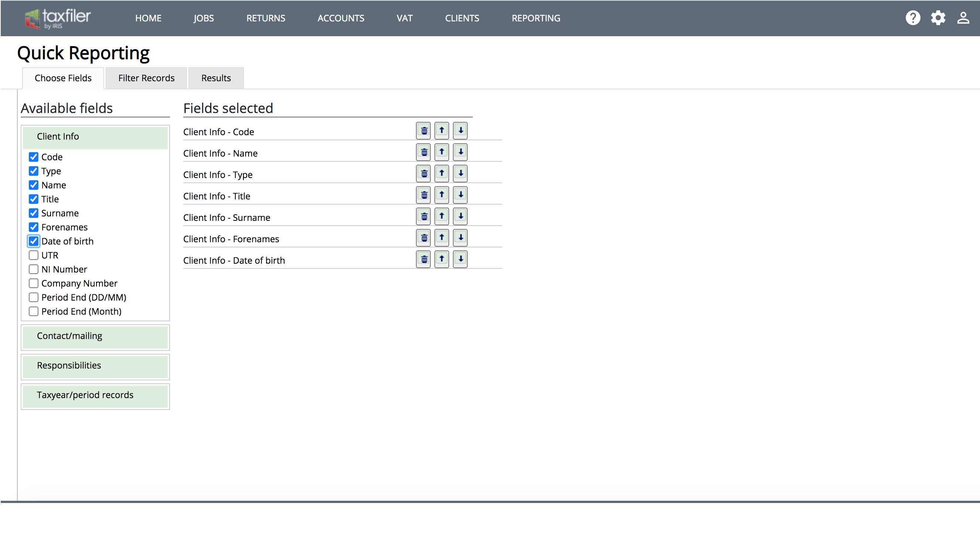Screen dimensions: 980x551
Task: Enable the UTR checkbox
Action: 34,255
